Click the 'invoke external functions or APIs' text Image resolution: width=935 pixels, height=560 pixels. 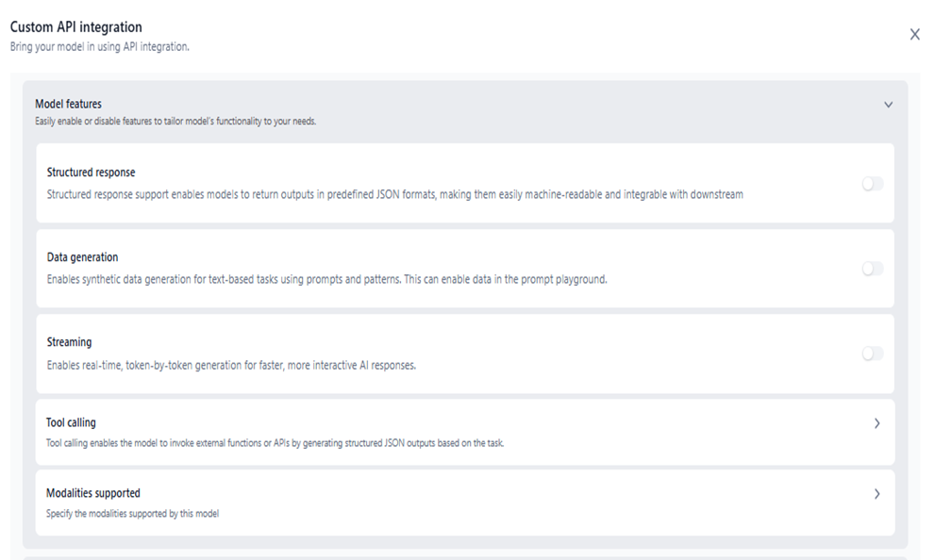tap(275, 443)
